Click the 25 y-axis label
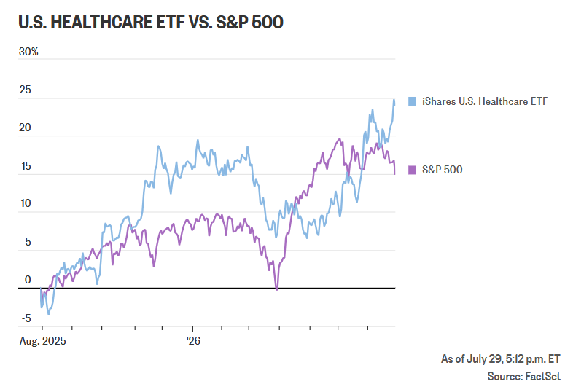The width and height of the screenshot is (565, 392). click(26, 90)
